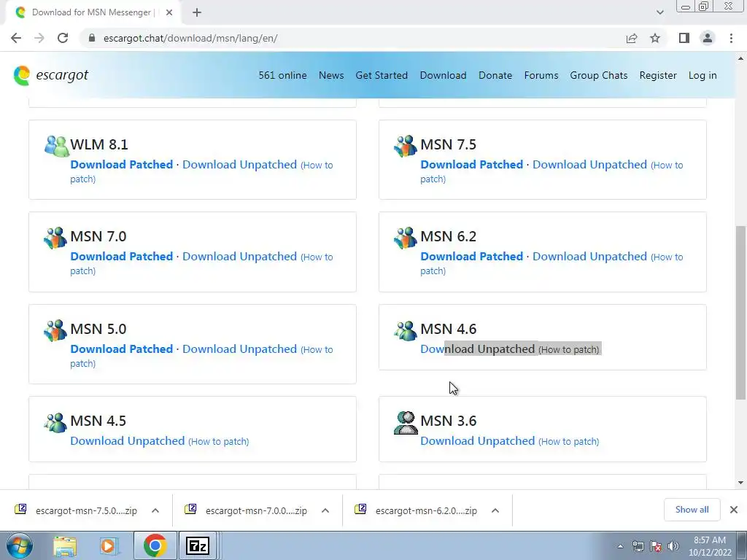Open the Chrome profile avatar icon

(x=708, y=38)
